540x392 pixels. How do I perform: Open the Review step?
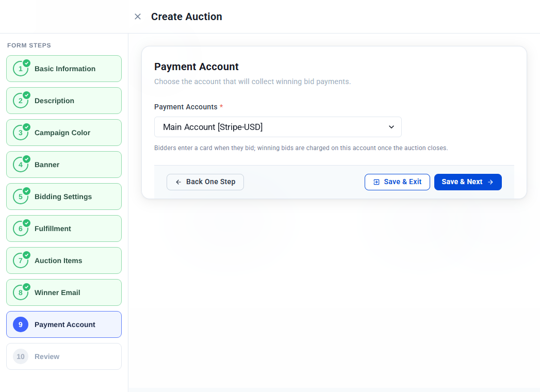(x=64, y=356)
